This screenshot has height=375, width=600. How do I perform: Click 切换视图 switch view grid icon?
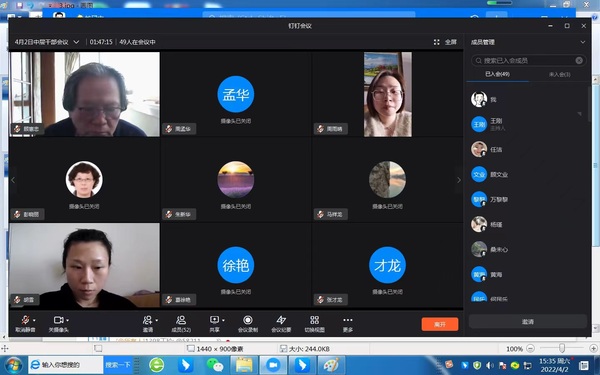[315, 320]
